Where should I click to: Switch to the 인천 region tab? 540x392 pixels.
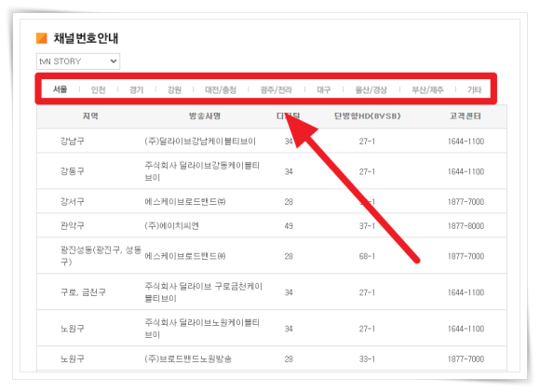(98, 90)
